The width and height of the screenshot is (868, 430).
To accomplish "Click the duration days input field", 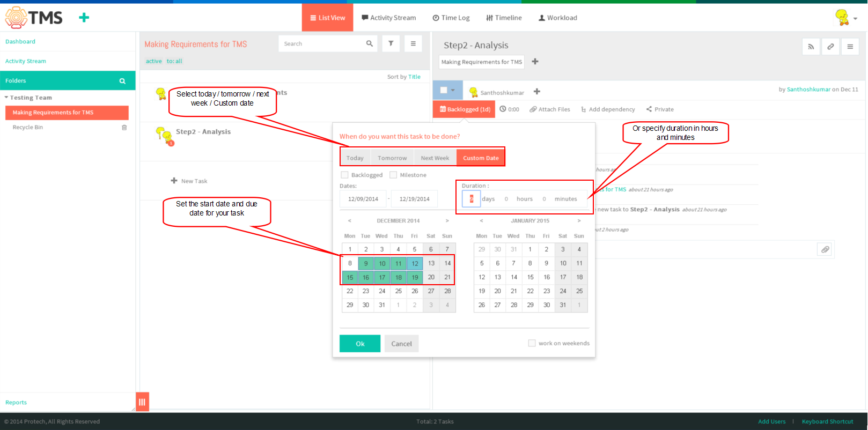I will tap(472, 199).
